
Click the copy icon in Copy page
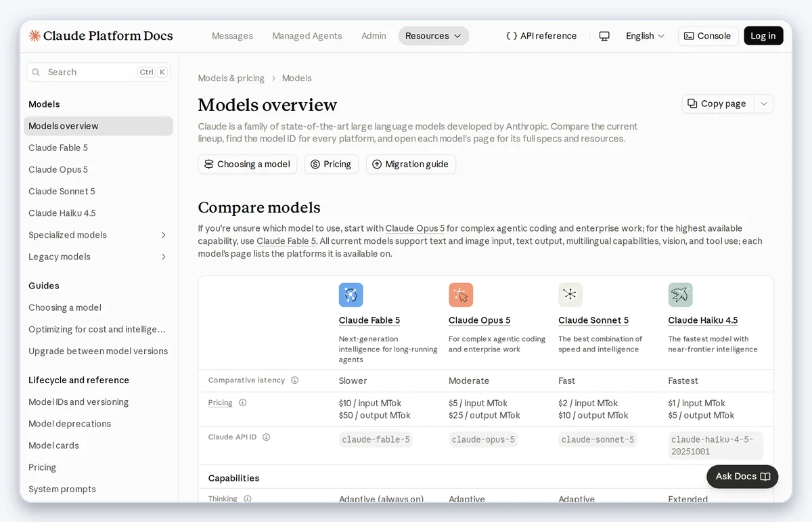[692, 104]
